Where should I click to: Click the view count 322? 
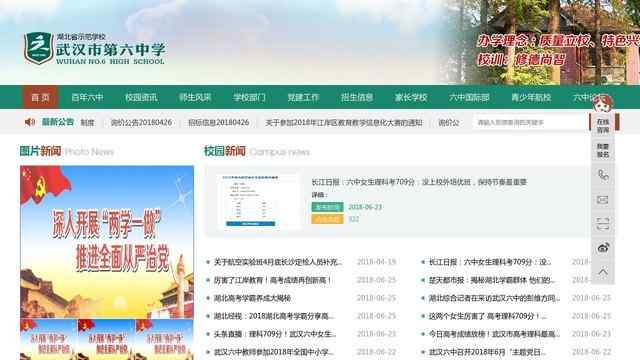click(x=353, y=219)
